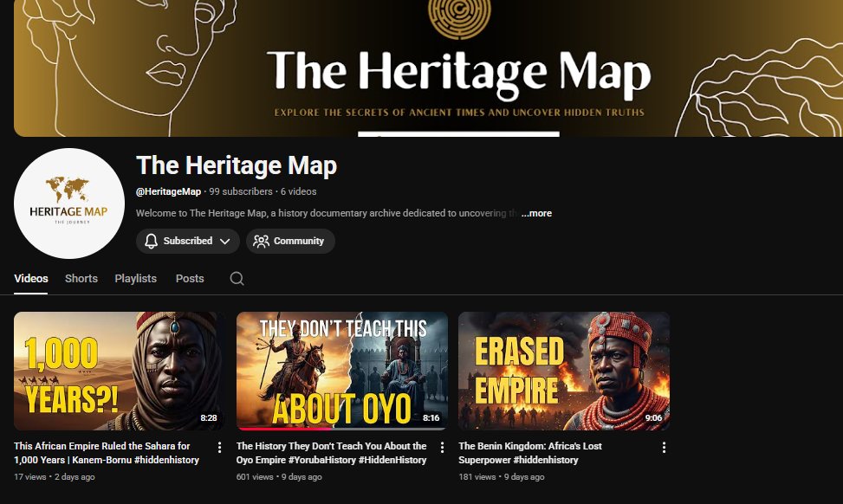Open the Kanem-Bornu video title link
The height and width of the screenshot is (504, 843).
point(107,453)
